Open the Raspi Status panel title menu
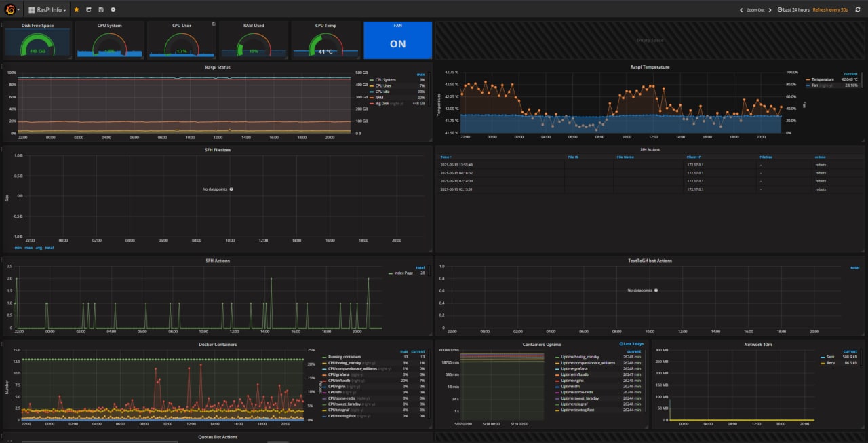Viewport: 868px width, 443px height. 218,67
